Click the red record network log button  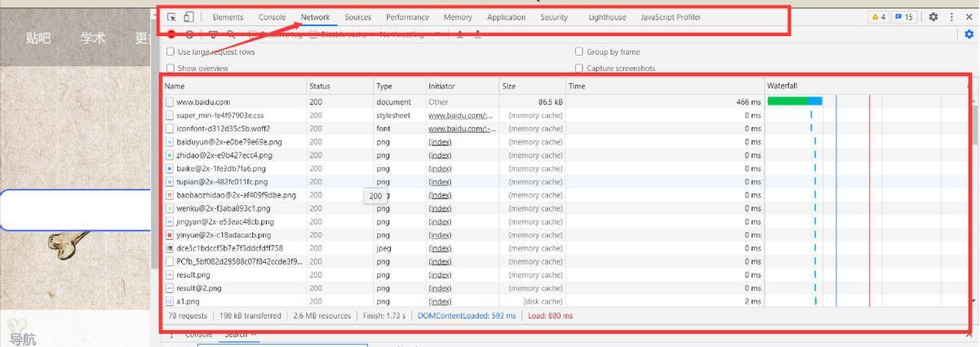[x=172, y=34]
